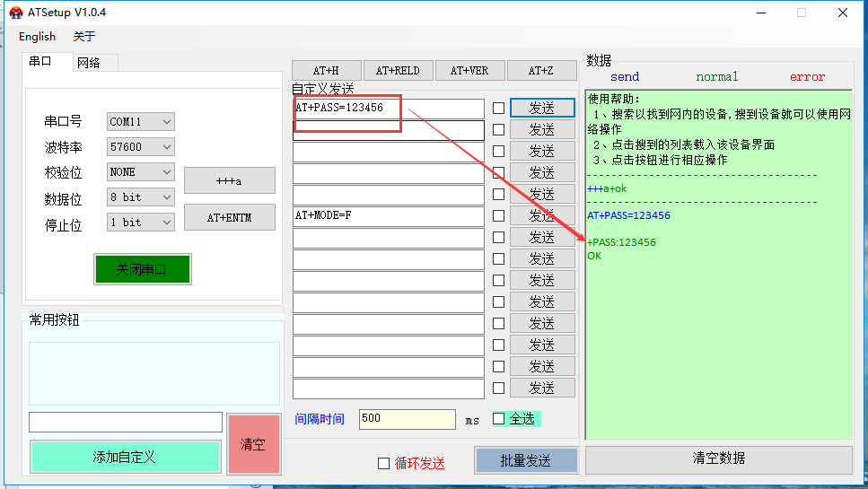This screenshot has width=868, height=489.
Task: Click the 间隔时间 500 ms input field
Action: [x=407, y=419]
